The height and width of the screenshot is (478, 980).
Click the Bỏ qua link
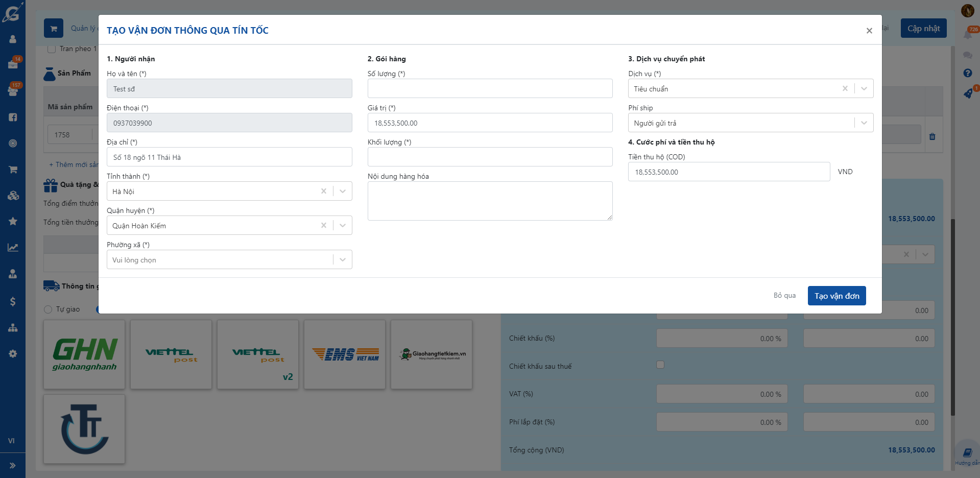[x=784, y=295]
